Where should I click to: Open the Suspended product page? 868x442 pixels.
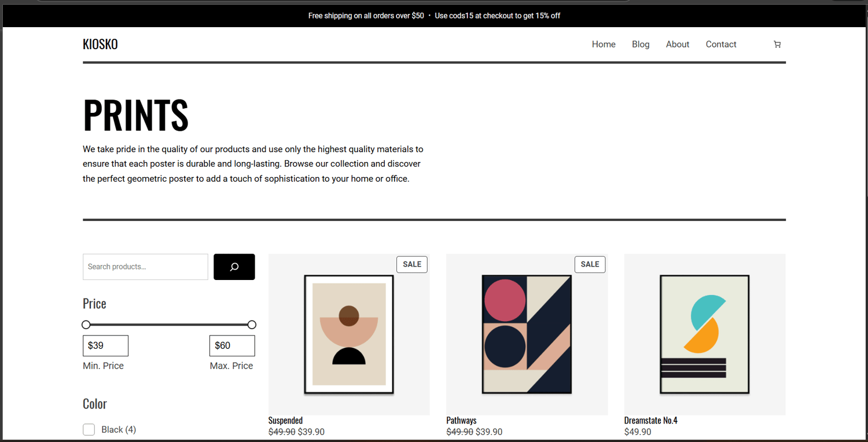tap(285, 420)
